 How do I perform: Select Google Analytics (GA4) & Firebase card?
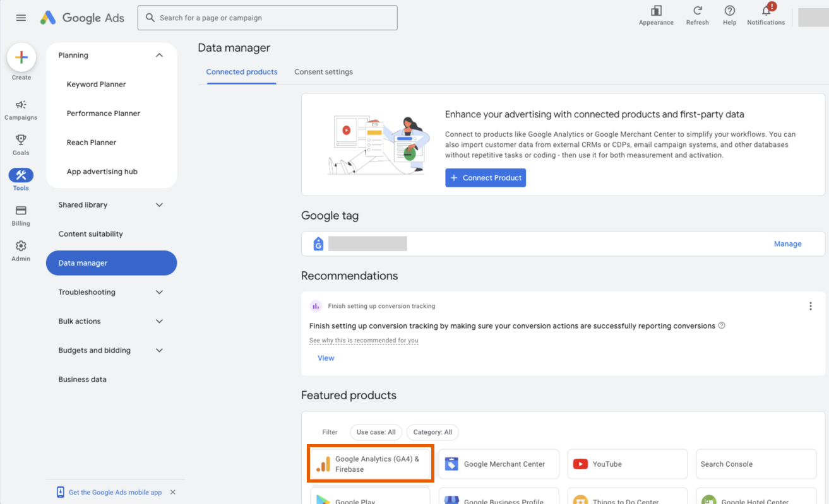(x=371, y=464)
